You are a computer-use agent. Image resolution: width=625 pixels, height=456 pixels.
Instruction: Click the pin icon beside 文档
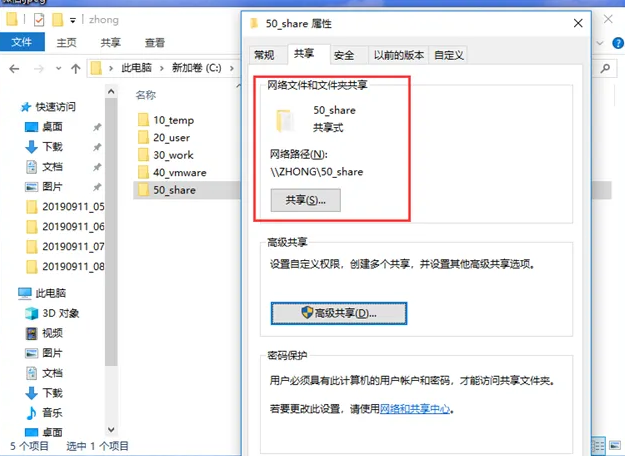pos(97,167)
